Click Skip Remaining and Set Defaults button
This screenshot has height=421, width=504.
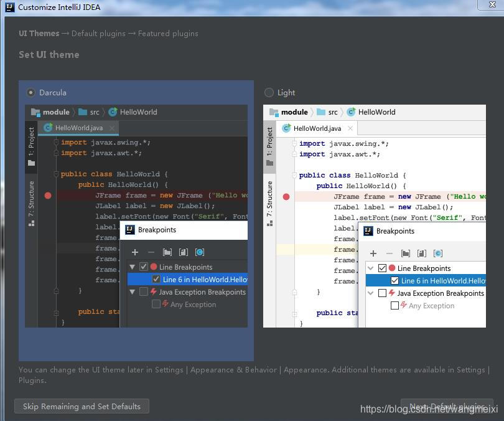[x=82, y=406]
